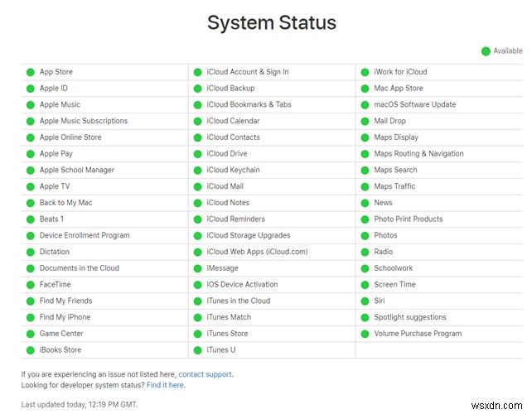Select the iCloud Drive service entry

tap(227, 154)
